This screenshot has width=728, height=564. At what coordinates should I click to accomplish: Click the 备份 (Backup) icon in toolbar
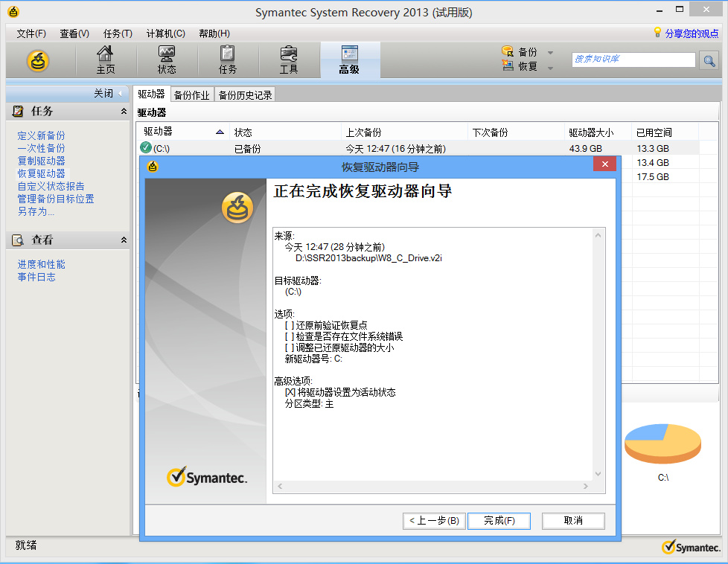pos(508,51)
